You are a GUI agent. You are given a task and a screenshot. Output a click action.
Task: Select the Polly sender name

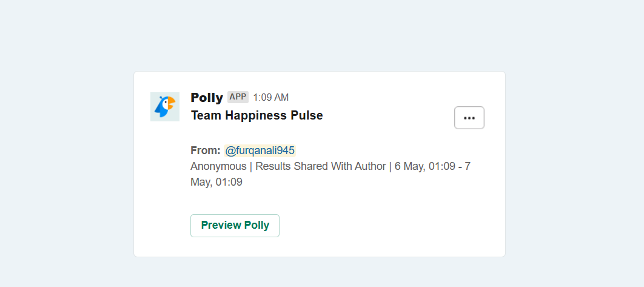point(207,98)
